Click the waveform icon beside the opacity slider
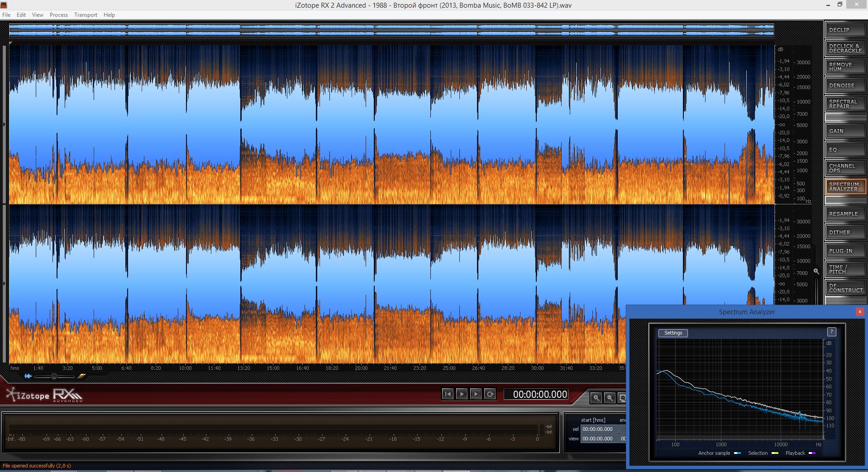The image size is (868, 472). point(28,376)
